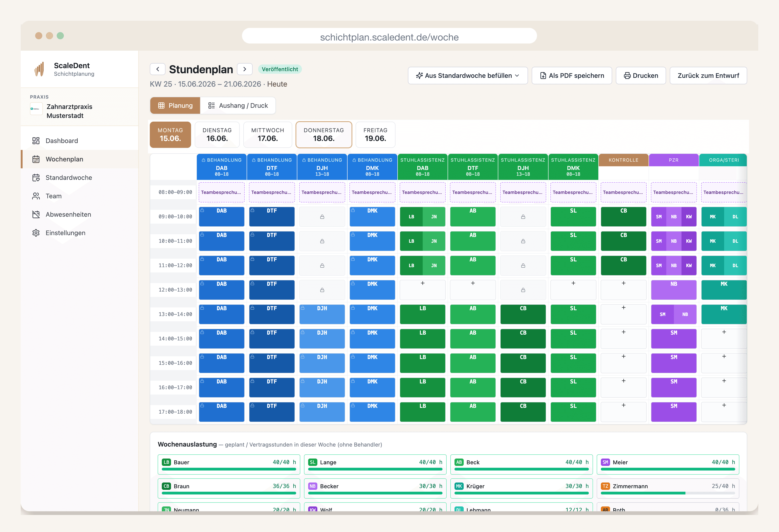Open Einstellungen gear icon

click(36, 233)
